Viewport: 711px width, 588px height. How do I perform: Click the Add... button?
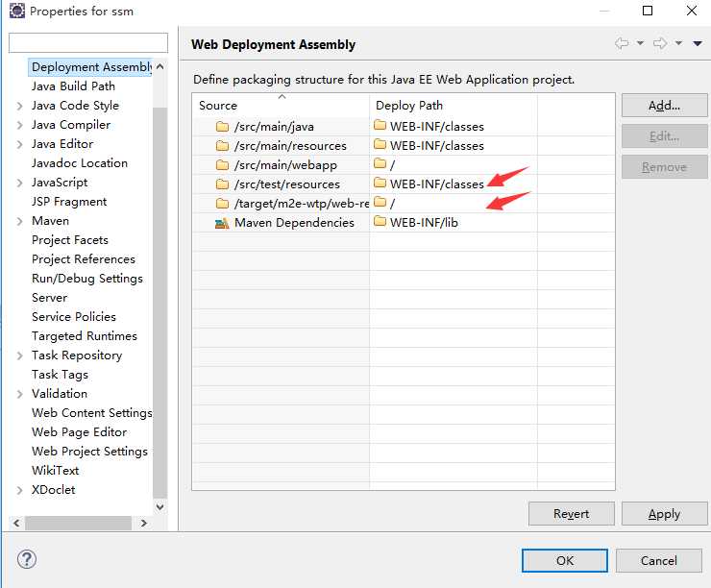click(x=664, y=105)
